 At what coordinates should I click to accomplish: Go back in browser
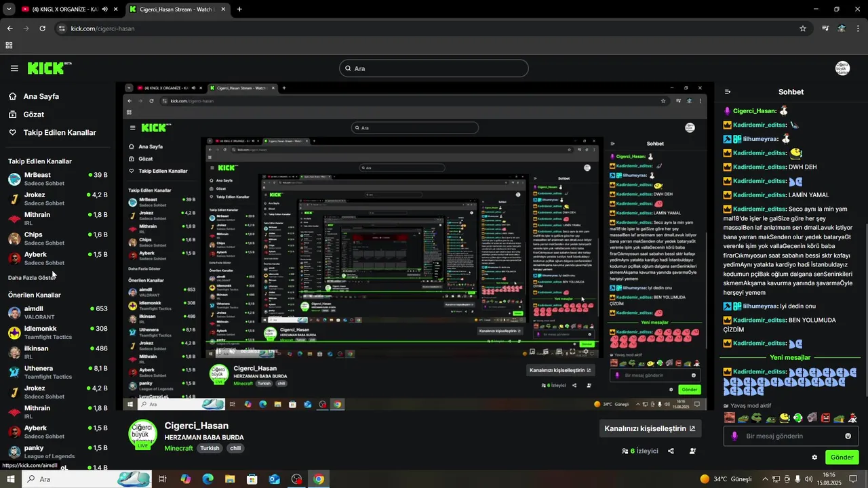tap(9, 28)
